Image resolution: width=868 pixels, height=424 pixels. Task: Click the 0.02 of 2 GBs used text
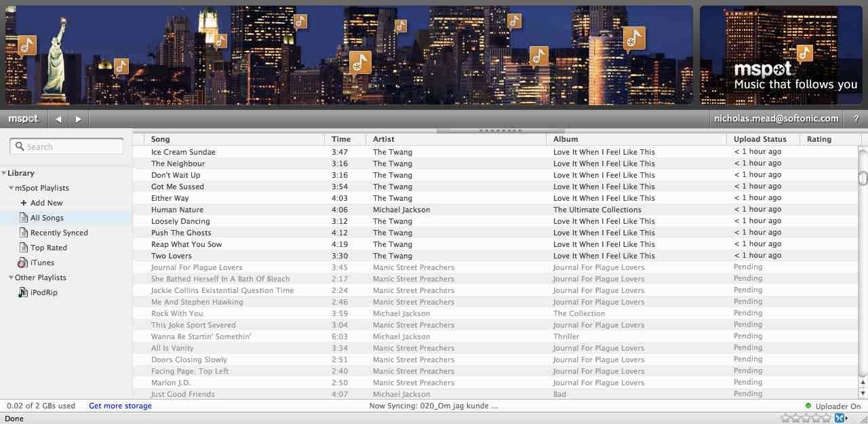41,406
